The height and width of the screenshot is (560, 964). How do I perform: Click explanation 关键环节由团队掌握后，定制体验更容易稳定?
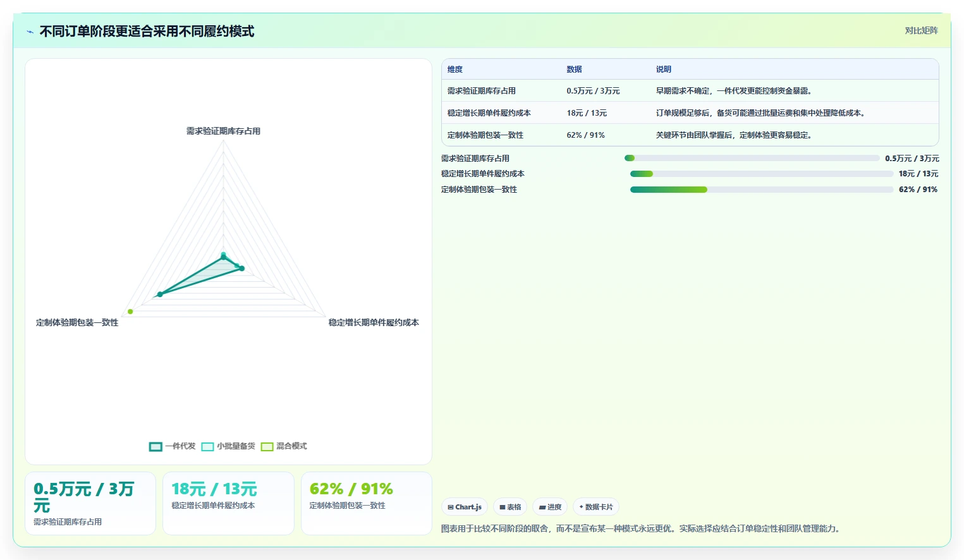click(734, 135)
